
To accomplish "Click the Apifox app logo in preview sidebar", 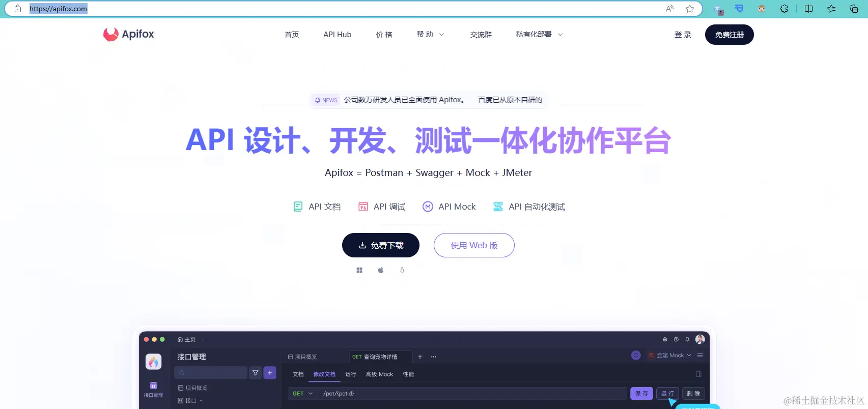I will [x=154, y=362].
